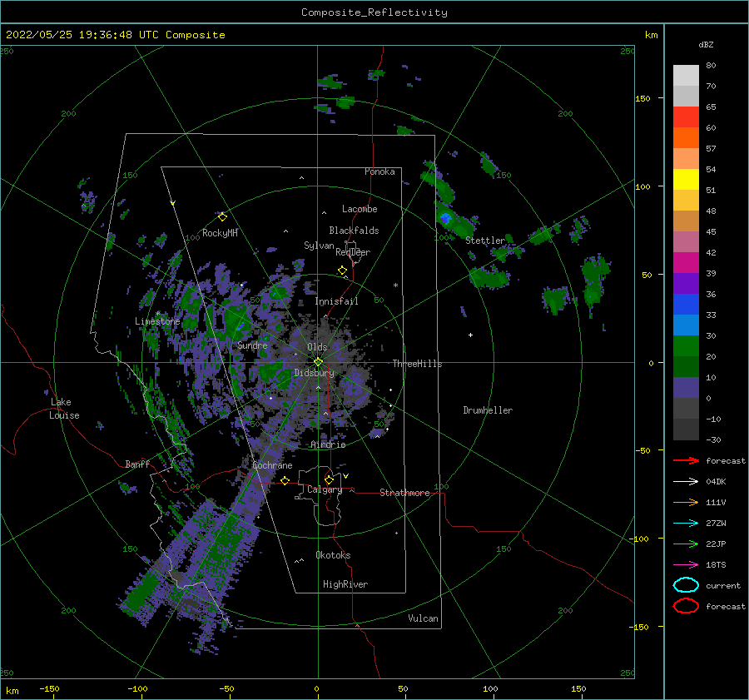Click the red forecast arrow in legend
This screenshot has width=749, height=700.
pos(686,460)
